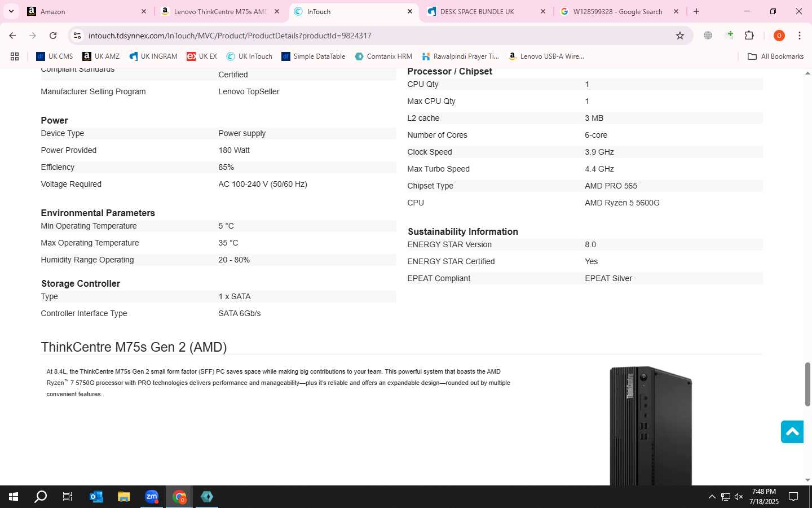Screen dimensions: 812x508
Task: Open UK AMZ bookmark
Action: pos(101,56)
